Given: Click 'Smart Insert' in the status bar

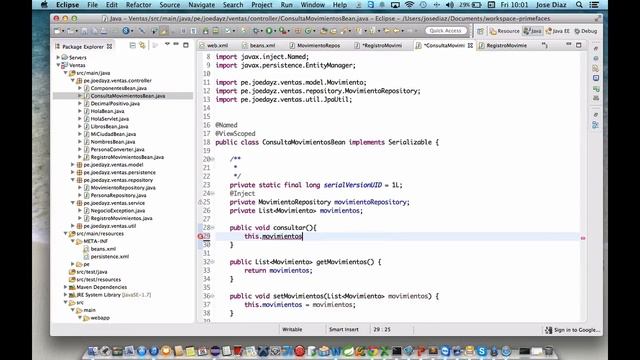Looking at the screenshot, I should point(344,329).
